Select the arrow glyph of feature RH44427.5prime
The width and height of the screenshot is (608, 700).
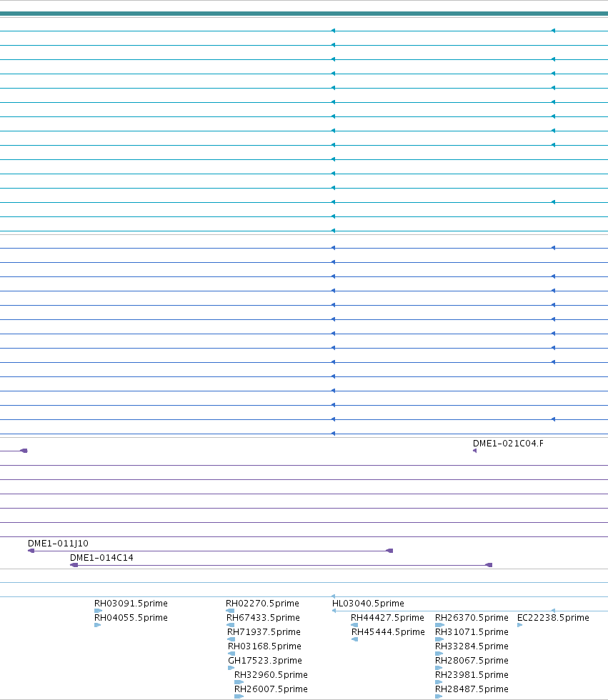click(x=354, y=625)
